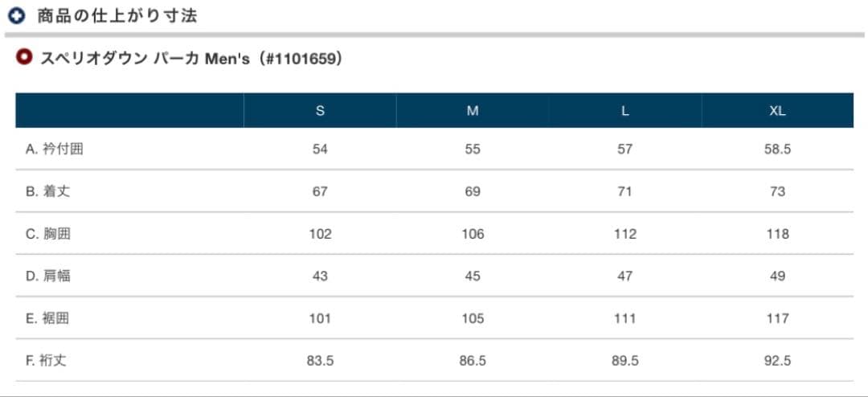The height and width of the screenshot is (397, 868).
Task: Click the A. 衿付囲 row label
Action: [x=54, y=149]
